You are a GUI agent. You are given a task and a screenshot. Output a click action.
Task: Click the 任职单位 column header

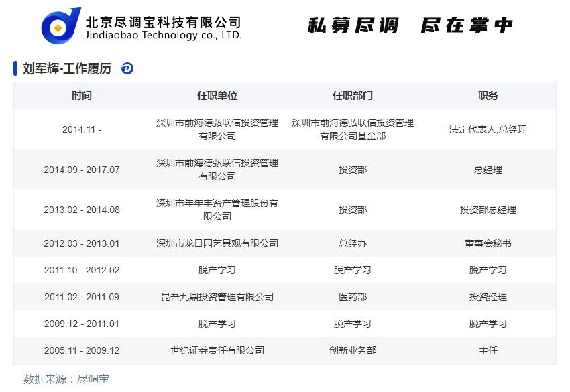(217, 96)
